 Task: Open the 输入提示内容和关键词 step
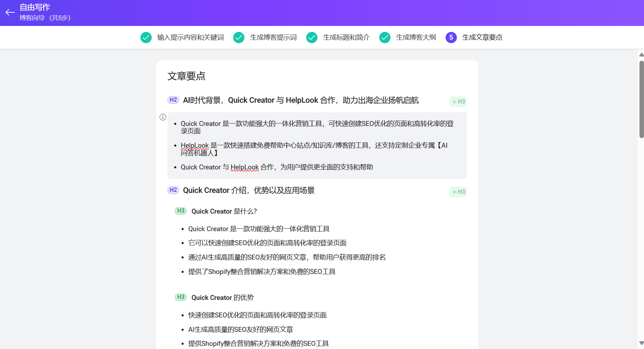[190, 38]
